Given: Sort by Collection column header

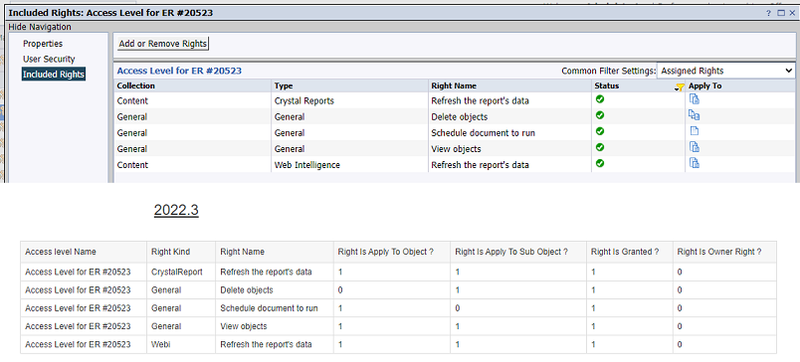Looking at the screenshot, I should click(136, 86).
